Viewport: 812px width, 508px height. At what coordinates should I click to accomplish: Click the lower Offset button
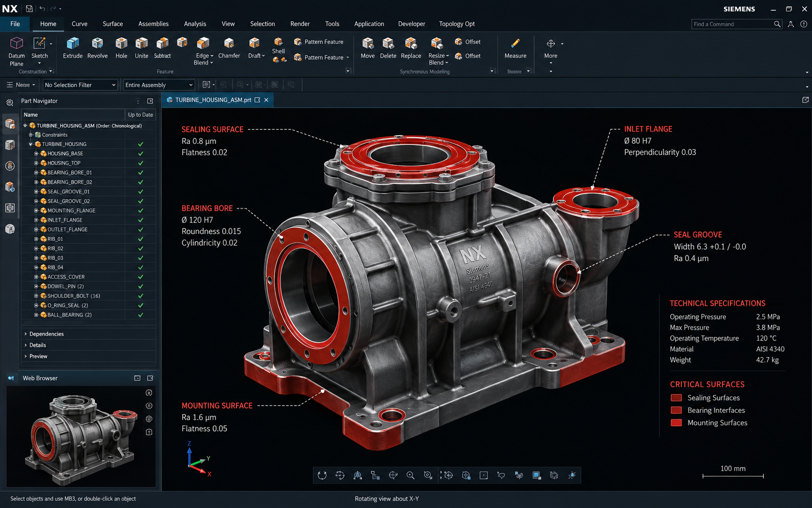click(x=467, y=56)
